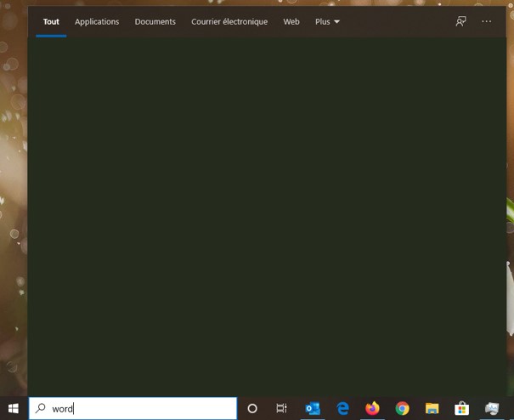Select the Tout search tab
This screenshot has width=514, height=420.
tap(51, 21)
